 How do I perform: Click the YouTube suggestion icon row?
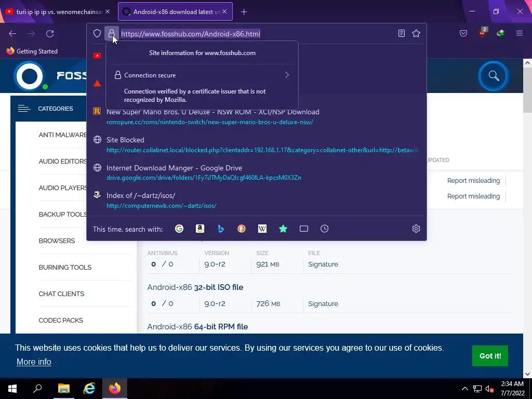[x=97, y=56]
